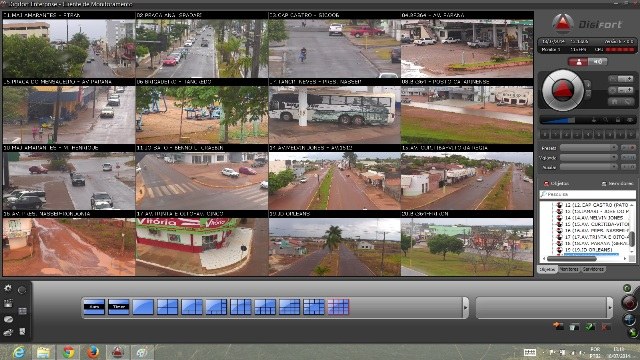The height and width of the screenshot is (360, 640).
Task: Expand the layouts bar with its right arrow
Action: 466,307
